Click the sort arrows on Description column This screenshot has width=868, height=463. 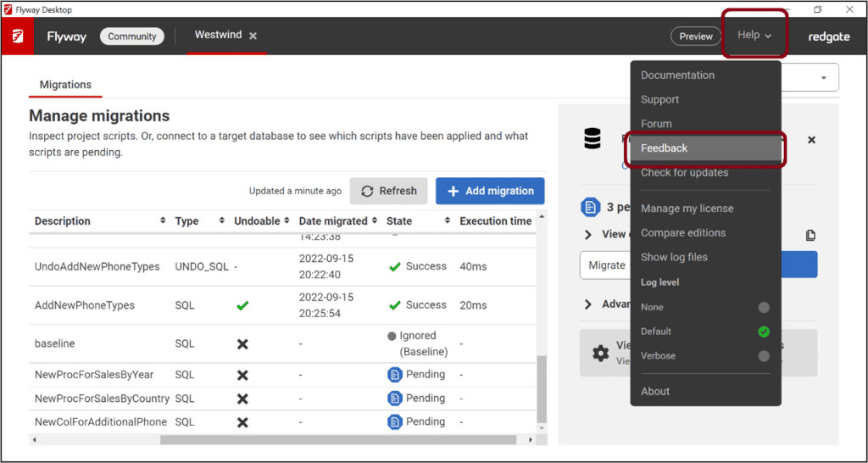pyautogui.click(x=163, y=220)
